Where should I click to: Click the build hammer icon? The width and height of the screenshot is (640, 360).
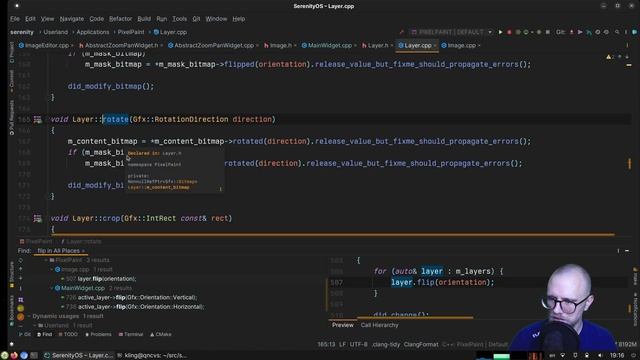(402, 32)
